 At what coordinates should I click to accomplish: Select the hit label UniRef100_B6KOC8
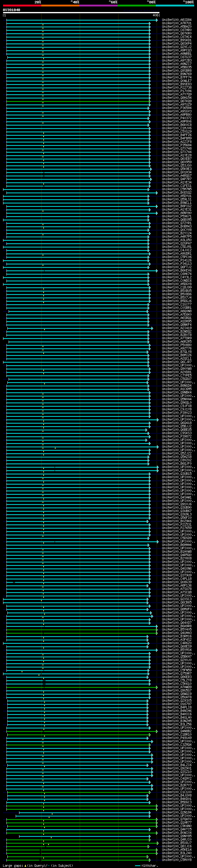pos(177,125)
